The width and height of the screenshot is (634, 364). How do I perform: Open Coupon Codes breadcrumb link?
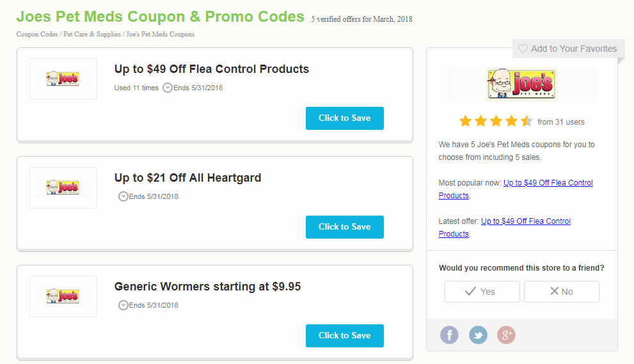click(37, 35)
